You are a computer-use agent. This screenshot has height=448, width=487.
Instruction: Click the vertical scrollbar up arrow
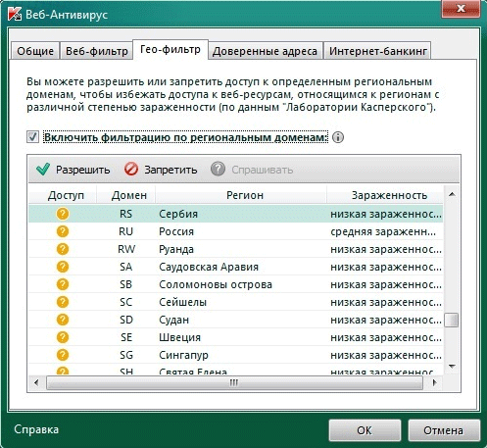pyautogui.click(x=452, y=195)
